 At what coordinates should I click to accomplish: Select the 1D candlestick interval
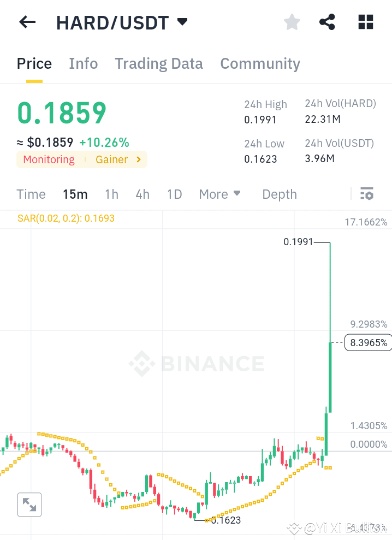tap(174, 194)
